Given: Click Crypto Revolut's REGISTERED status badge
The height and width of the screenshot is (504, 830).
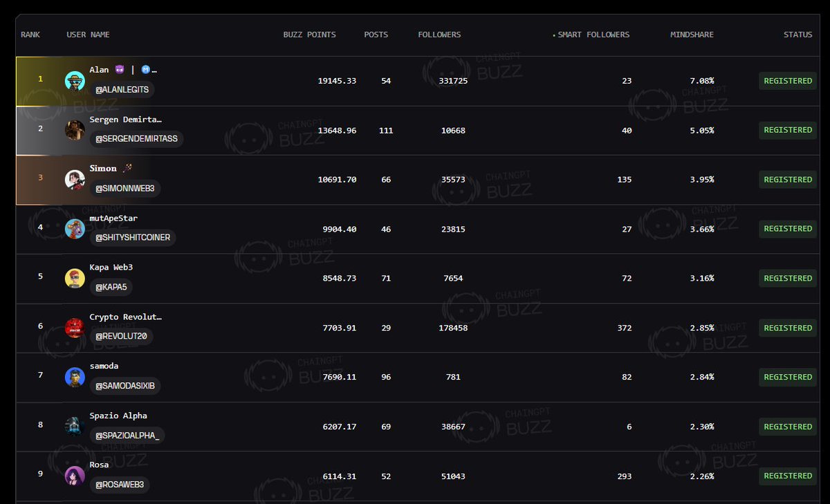Looking at the screenshot, I should click(x=788, y=328).
